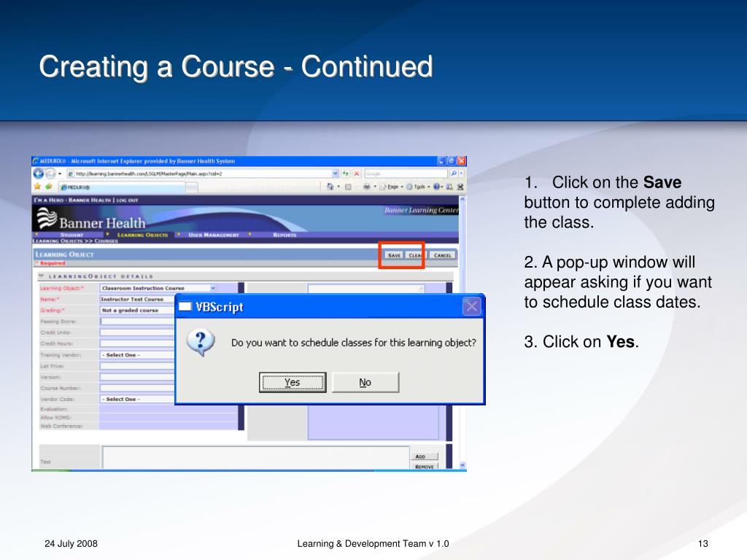
Task: Open the Training Vendor dropdown
Action: (137, 355)
